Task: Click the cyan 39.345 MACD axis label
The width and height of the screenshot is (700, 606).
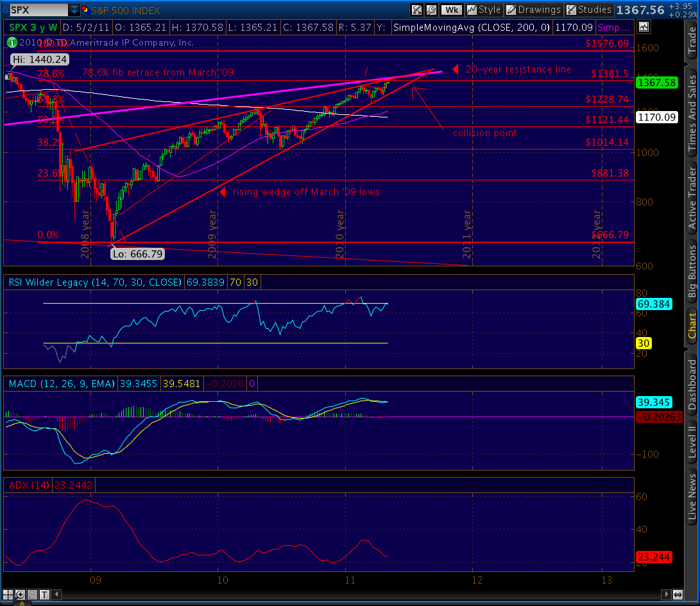Action: pyautogui.click(x=654, y=403)
